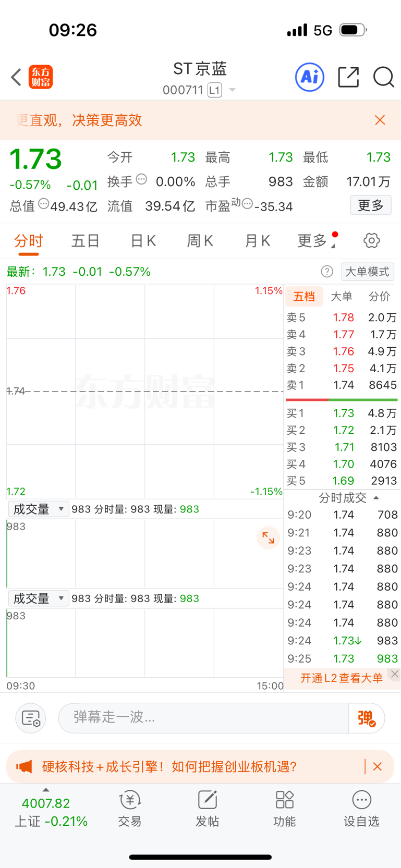The height and width of the screenshot is (868, 401).
Task: Tap the 发帖 post icon
Action: [x=207, y=809]
